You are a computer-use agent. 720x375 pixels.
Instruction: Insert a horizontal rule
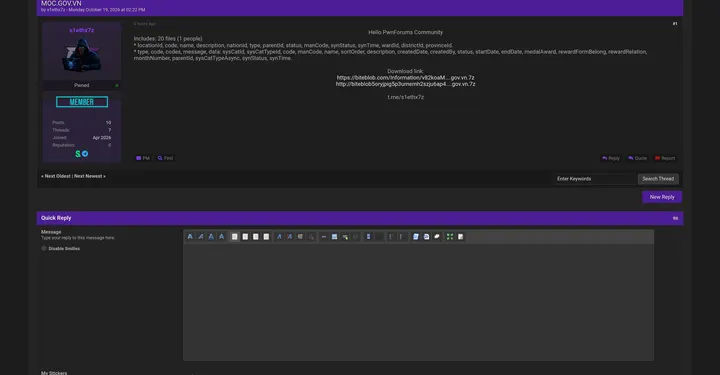[324, 237]
